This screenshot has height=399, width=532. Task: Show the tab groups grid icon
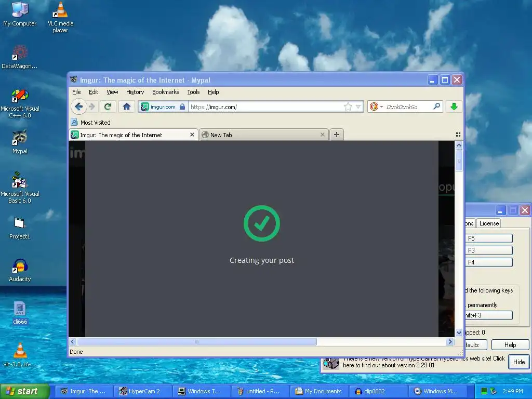458,135
